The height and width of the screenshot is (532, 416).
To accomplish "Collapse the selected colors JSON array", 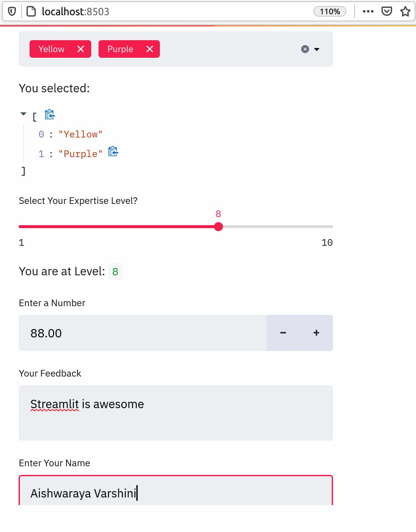I will tap(23, 114).
